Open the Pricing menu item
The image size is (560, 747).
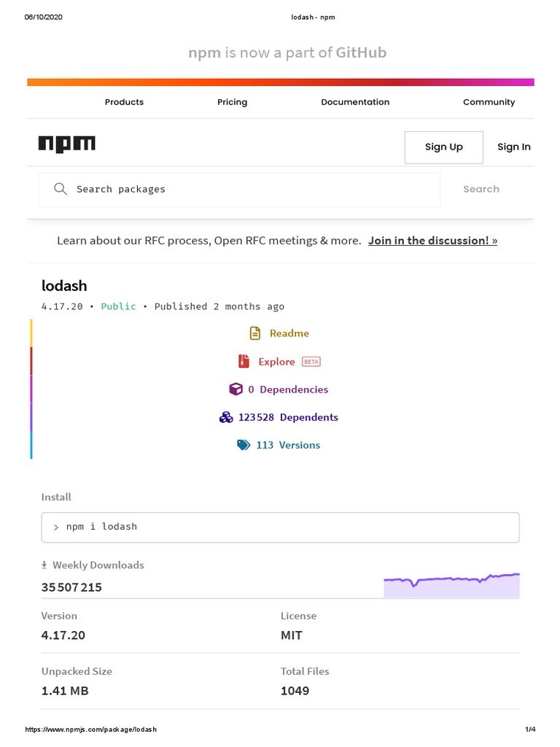coord(232,102)
